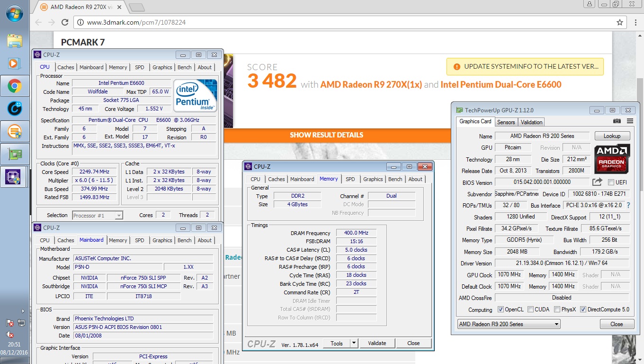Click DRAM Frequency value 400.0 MHz

pos(357,233)
